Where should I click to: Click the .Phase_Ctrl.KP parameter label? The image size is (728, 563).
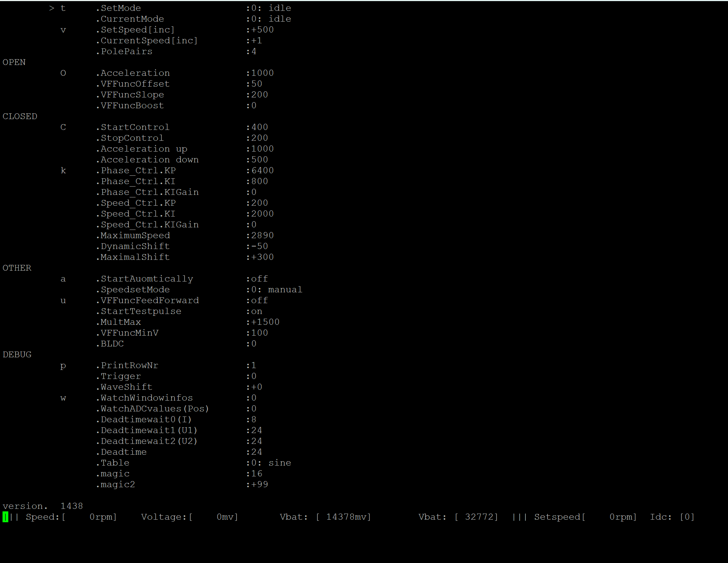(x=136, y=170)
